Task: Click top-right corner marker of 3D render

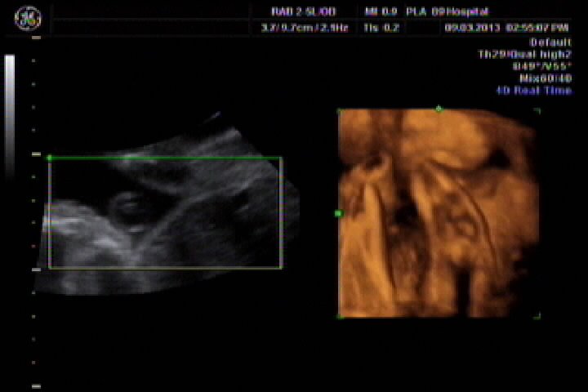Action: pyautogui.click(x=537, y=110)
